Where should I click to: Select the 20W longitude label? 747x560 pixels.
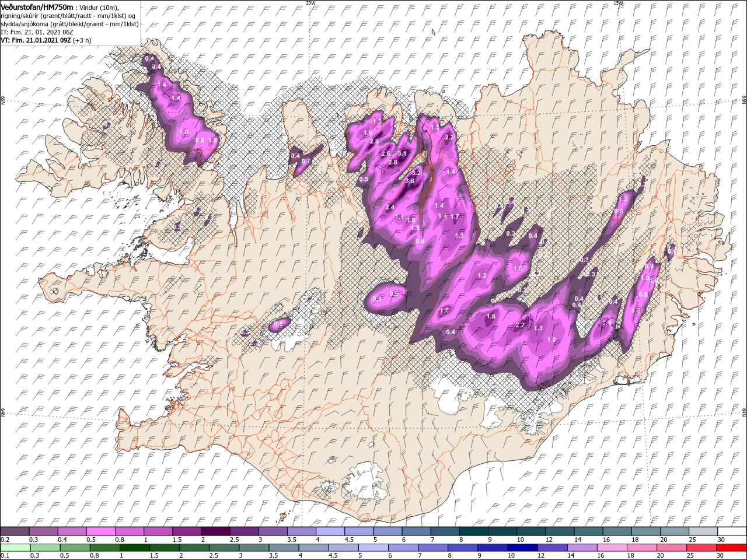point(310,3)
